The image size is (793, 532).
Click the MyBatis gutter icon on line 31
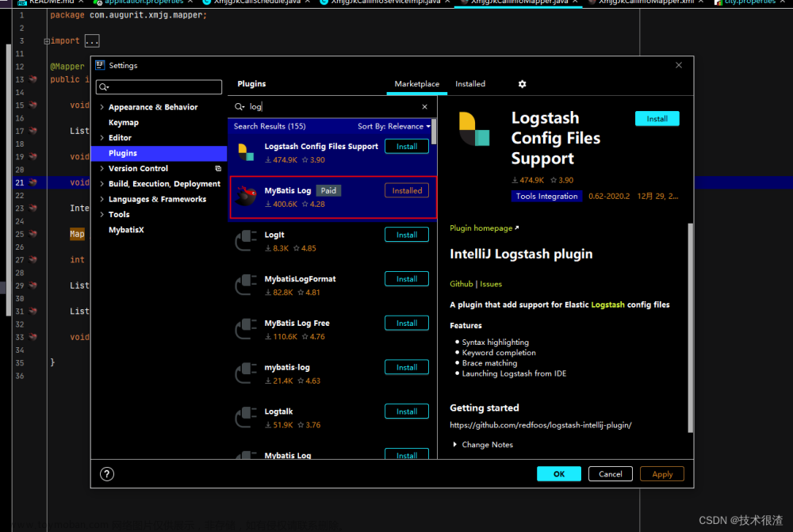tap(33, 311)
